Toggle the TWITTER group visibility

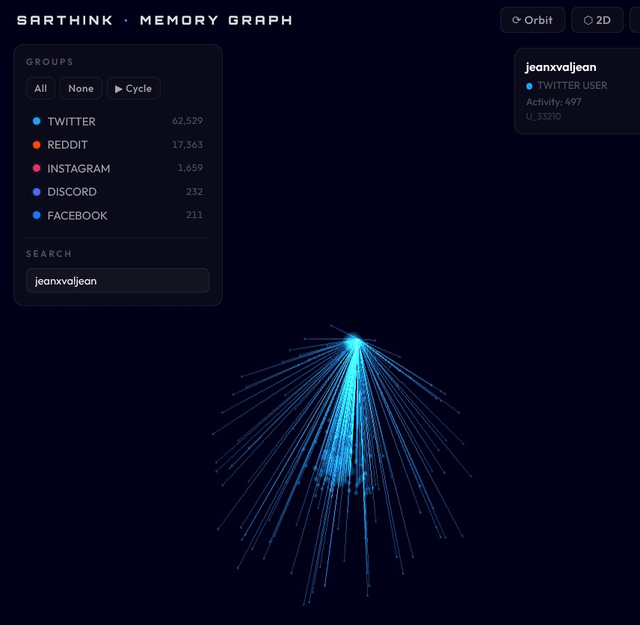(x=71, y=121)
